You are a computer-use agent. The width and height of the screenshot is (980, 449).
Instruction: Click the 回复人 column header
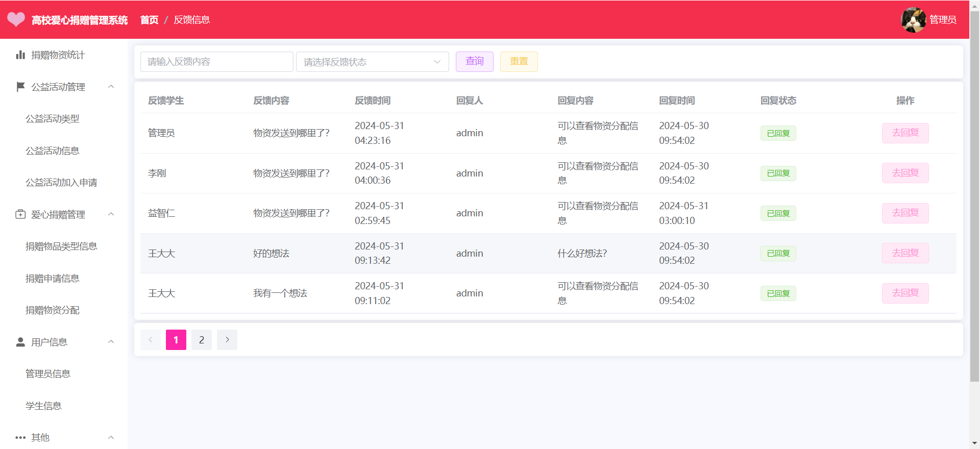point(470,101)
